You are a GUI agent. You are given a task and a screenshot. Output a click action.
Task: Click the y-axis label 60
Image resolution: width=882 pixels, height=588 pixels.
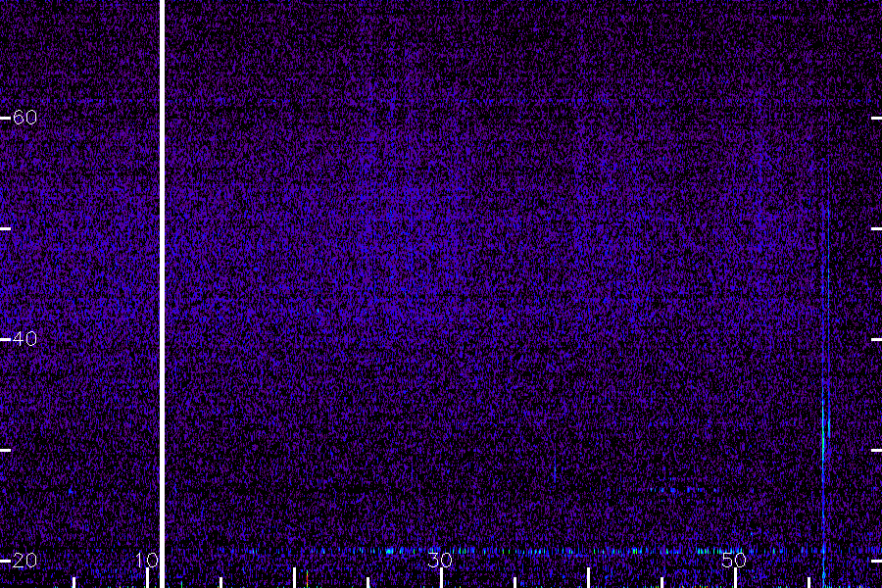point(24,117)
